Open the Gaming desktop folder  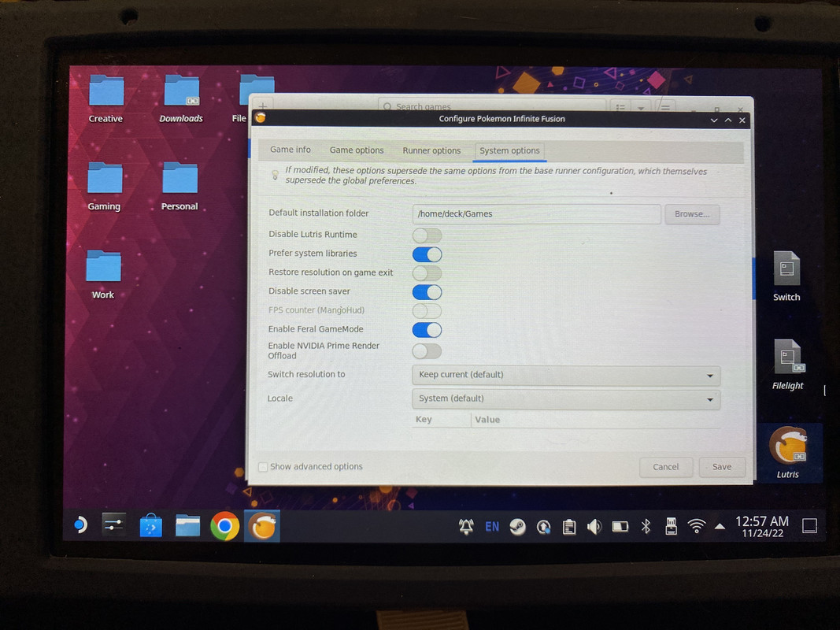coord(104,187)
